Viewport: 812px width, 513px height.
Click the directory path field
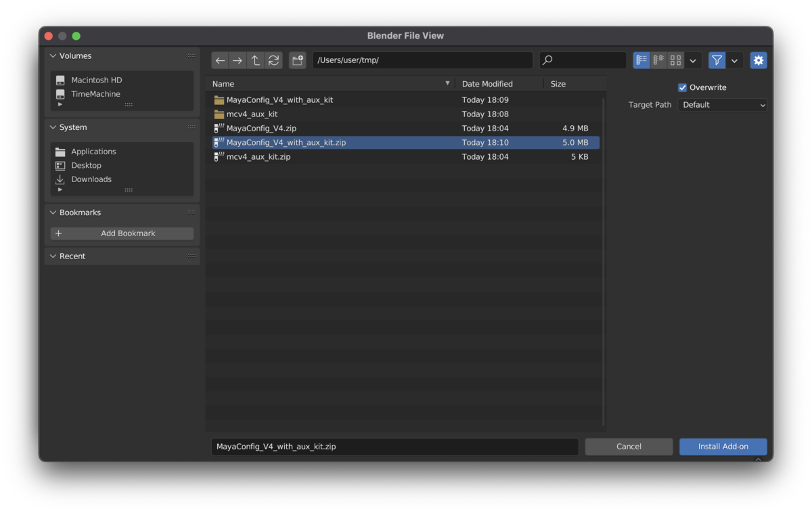pyautogui.click(x=422, y=60)
